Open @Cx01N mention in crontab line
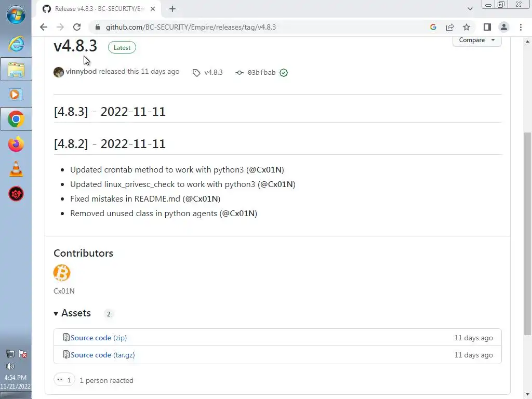Viewport: 532px width, 399px height. [x=265, y=170]
